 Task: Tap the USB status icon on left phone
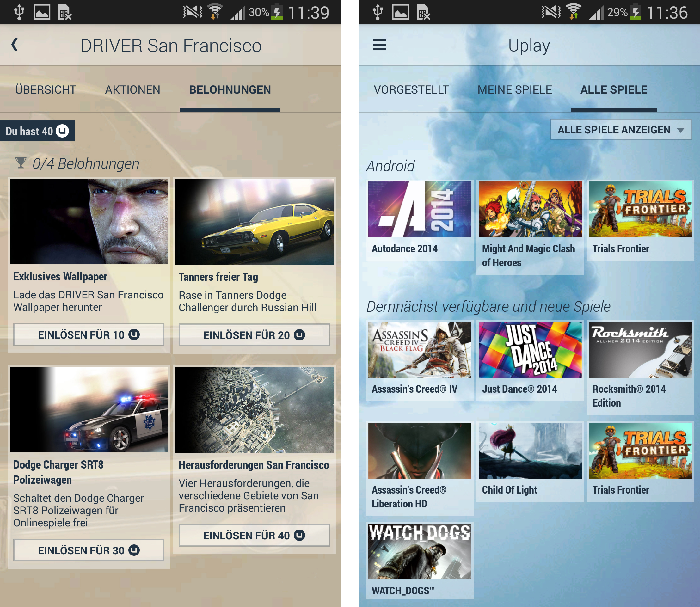point(19,12)
